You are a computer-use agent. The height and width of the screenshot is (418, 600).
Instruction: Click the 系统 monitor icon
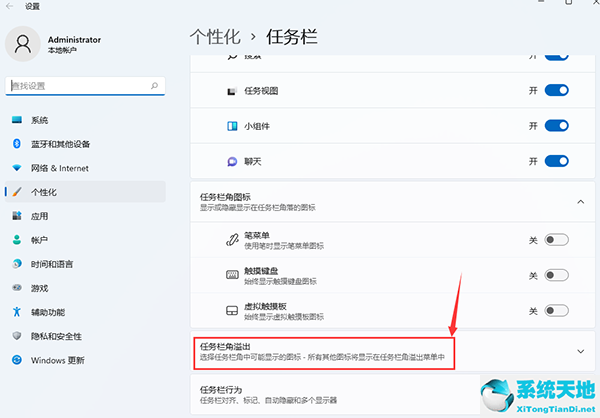(16, 120)
